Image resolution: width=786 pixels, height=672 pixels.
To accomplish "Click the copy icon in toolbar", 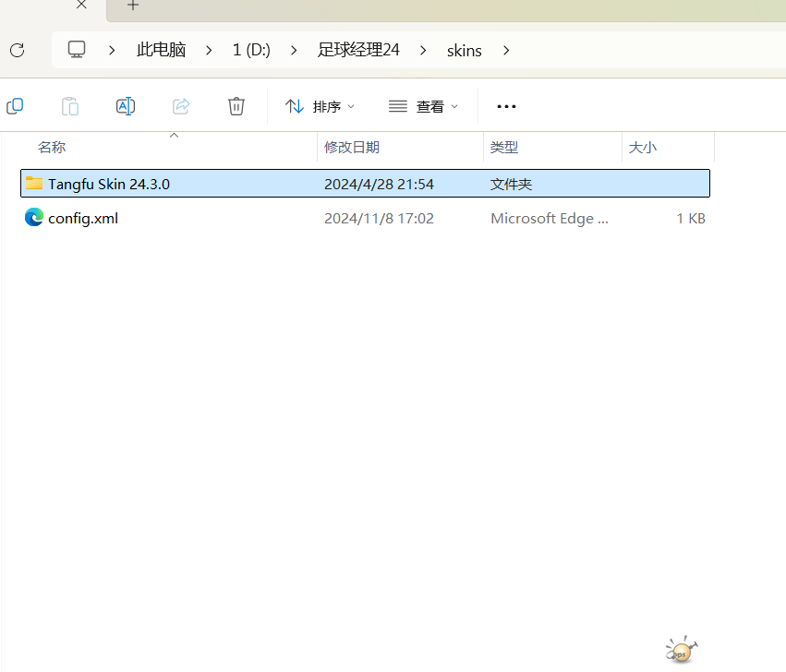I will pos(15,106).
